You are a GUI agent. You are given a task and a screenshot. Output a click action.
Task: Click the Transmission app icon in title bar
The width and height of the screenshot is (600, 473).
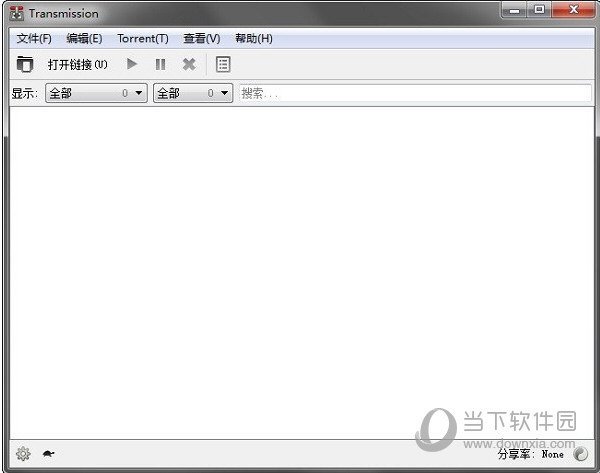click(17, 13)
